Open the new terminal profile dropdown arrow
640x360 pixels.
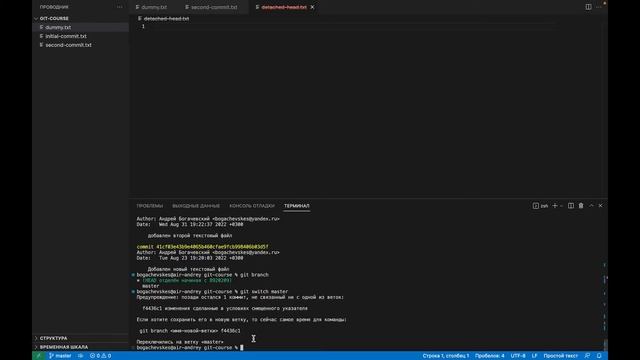point(561,206)
